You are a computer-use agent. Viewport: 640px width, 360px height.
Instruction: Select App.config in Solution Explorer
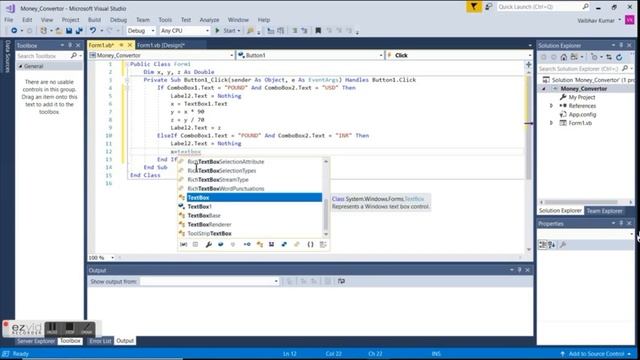(582, 114)
